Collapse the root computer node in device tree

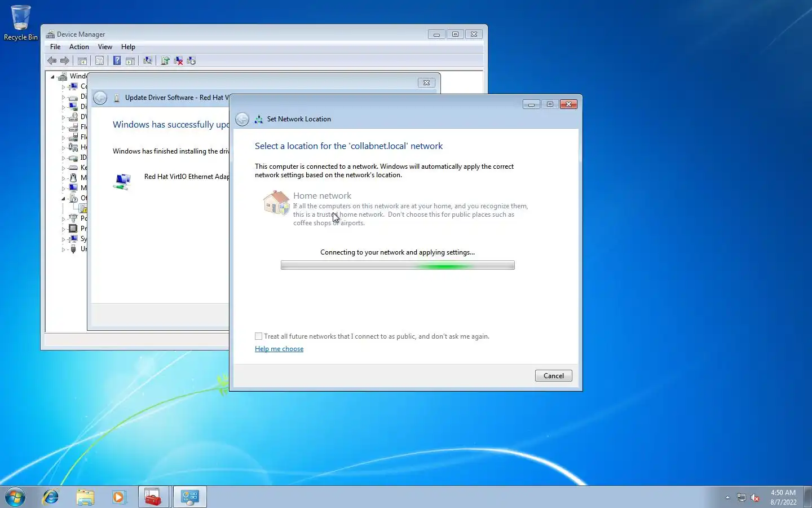click(x=53, y=76)
